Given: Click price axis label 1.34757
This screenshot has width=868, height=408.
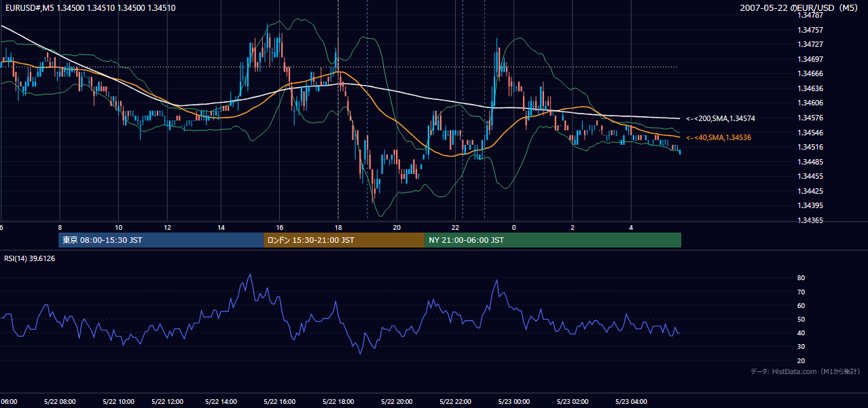Looking at the screenshot, I should coord(811,30).
